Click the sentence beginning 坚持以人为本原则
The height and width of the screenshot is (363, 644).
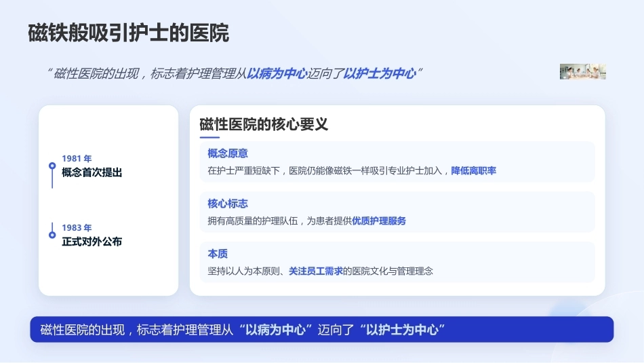click(x=321, y=271)
